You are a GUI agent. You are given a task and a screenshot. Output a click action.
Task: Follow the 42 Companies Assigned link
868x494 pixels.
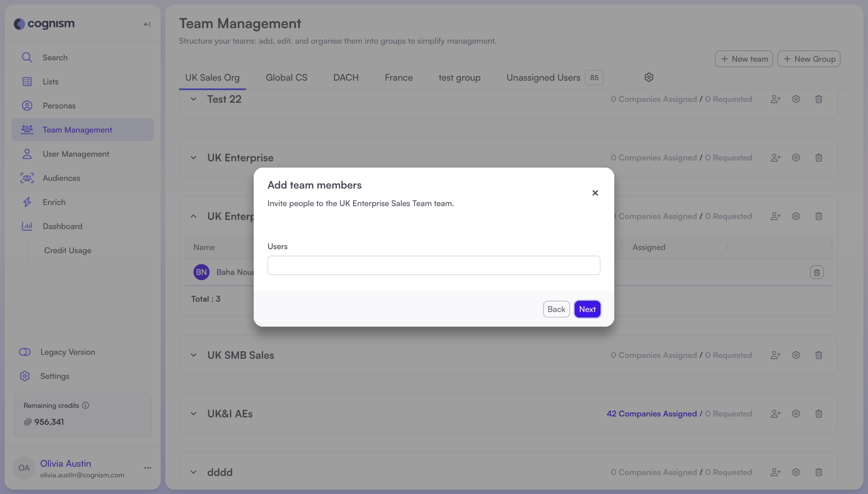tap(652, 414)
